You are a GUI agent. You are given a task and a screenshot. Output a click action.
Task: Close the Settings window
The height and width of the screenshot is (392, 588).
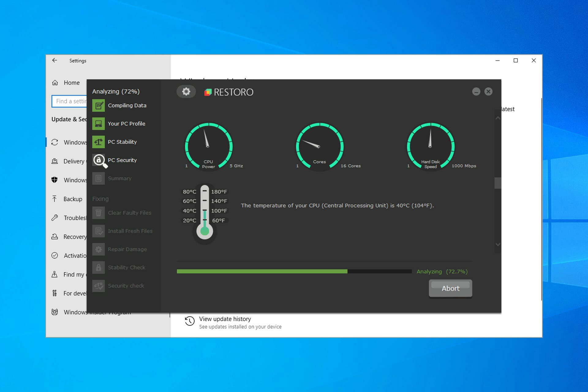(534, 60)
